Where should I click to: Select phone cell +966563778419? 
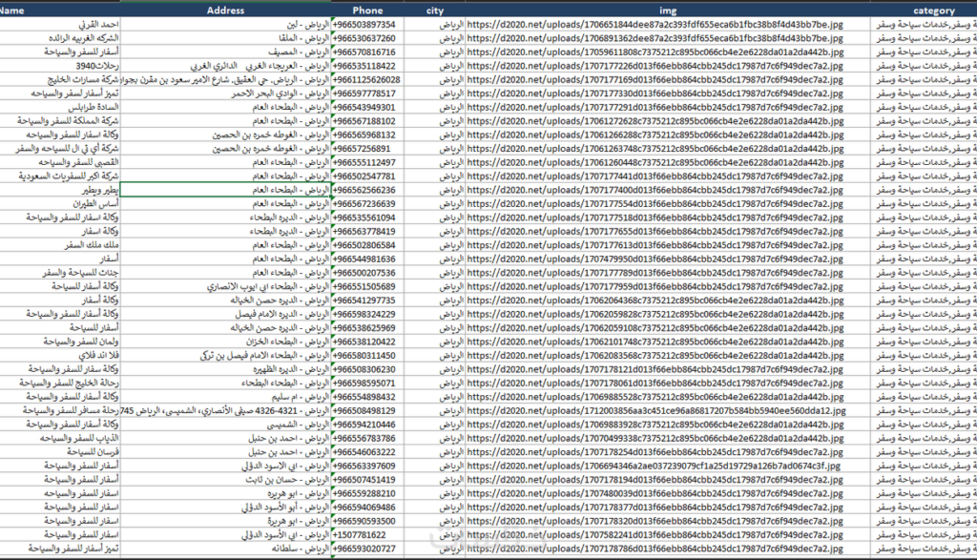pos(367,231)
